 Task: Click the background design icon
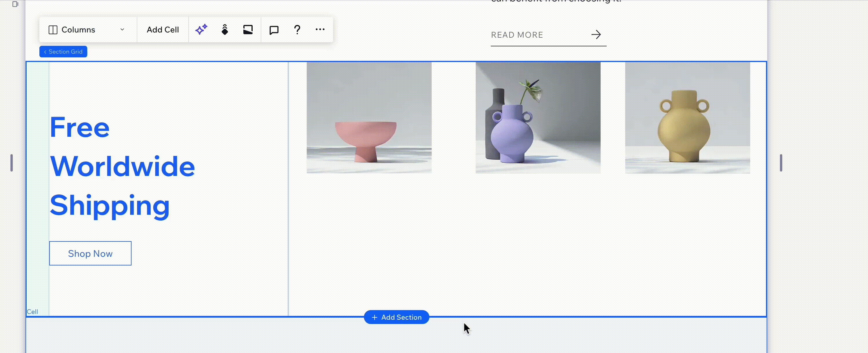(248, 30)
